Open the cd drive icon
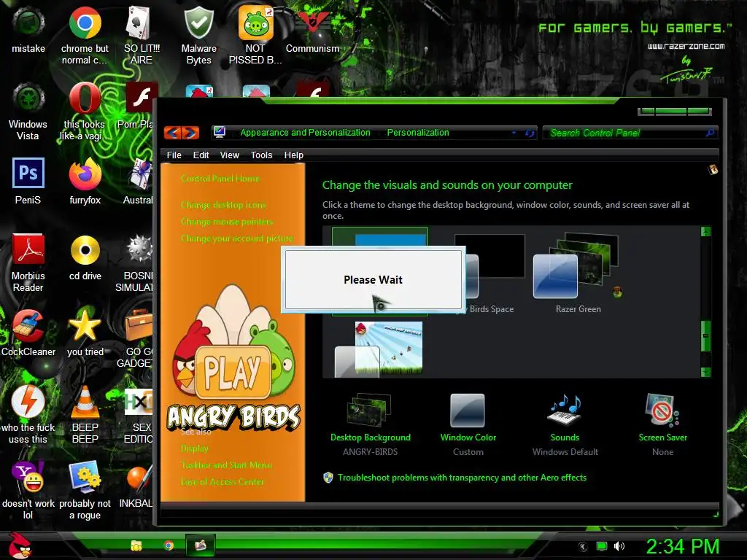747x560 pixels. (x=85, y=250)
